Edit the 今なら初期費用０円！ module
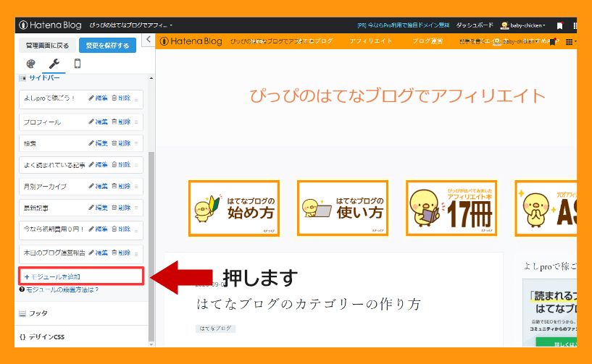This screenshot has height=364, width=592. pyautogui.click(x=98, y=229)
